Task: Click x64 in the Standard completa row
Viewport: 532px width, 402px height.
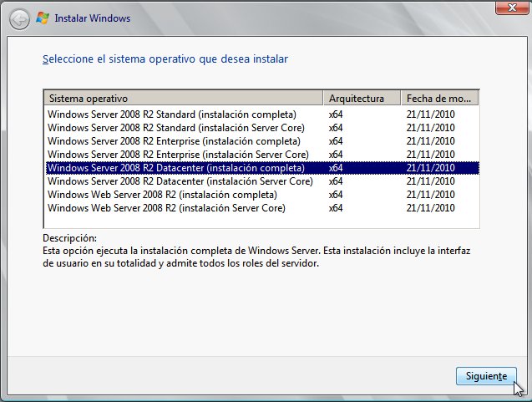Action: pos(336,114)
